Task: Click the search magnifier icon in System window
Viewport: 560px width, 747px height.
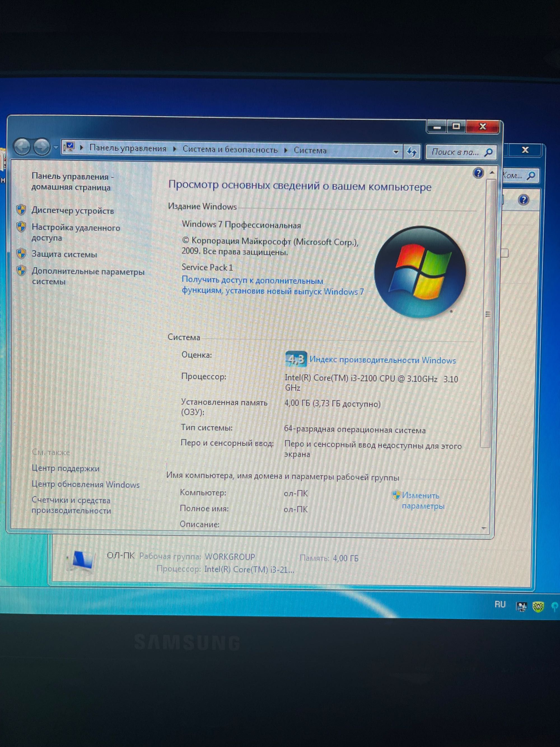Action: (488, 153)
